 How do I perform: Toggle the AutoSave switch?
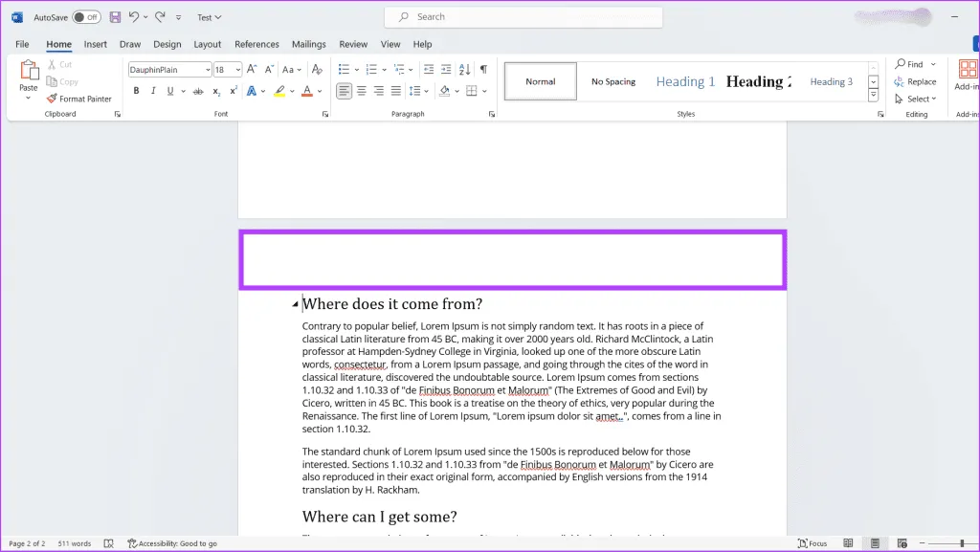[86, 17]
